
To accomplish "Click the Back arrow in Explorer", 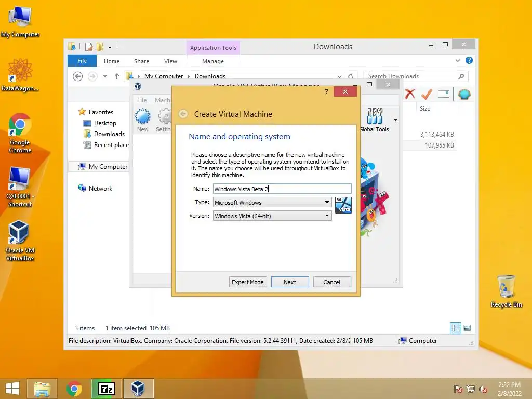I will point(78,76).
